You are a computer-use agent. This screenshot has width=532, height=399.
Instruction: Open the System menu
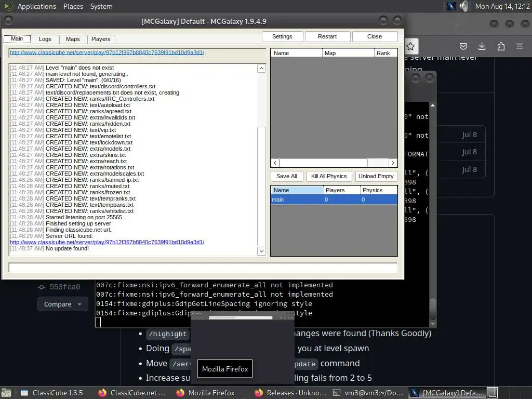(101, 6)
